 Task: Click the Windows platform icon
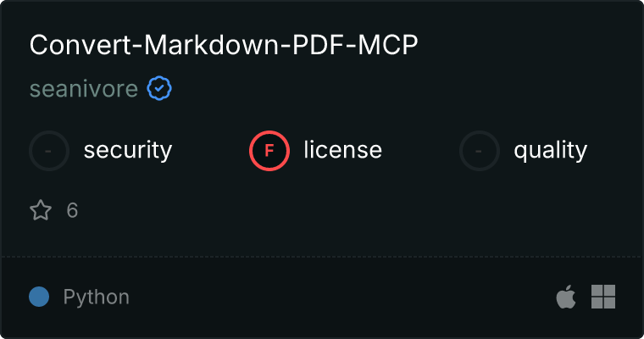click(603, 297)
